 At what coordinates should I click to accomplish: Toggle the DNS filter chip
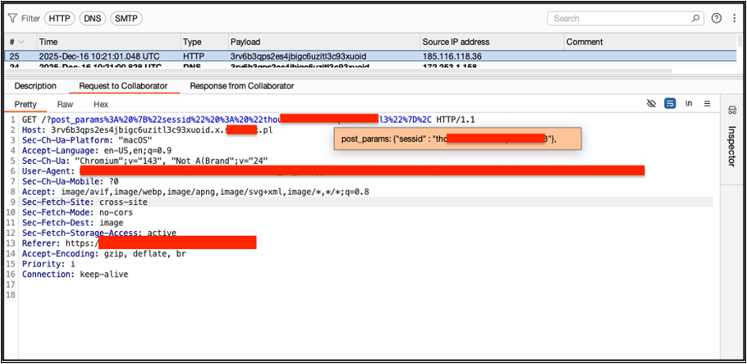(93, 19)
